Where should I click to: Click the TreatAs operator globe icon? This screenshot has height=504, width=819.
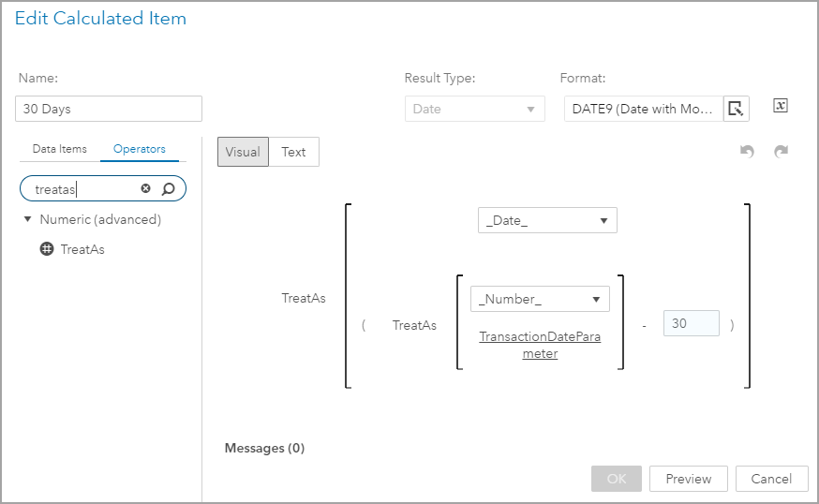[x=47, y=249]
